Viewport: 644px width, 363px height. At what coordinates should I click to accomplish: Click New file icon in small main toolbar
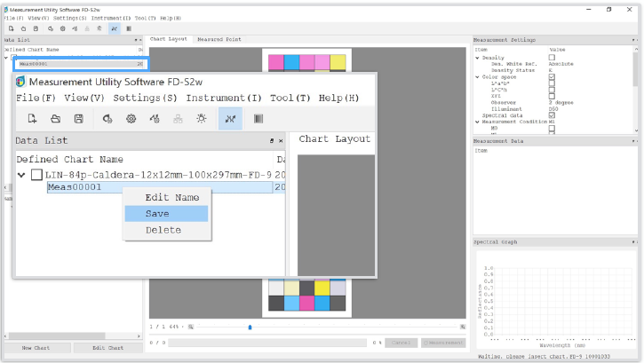pyautogui.click(x=11, y=28)
